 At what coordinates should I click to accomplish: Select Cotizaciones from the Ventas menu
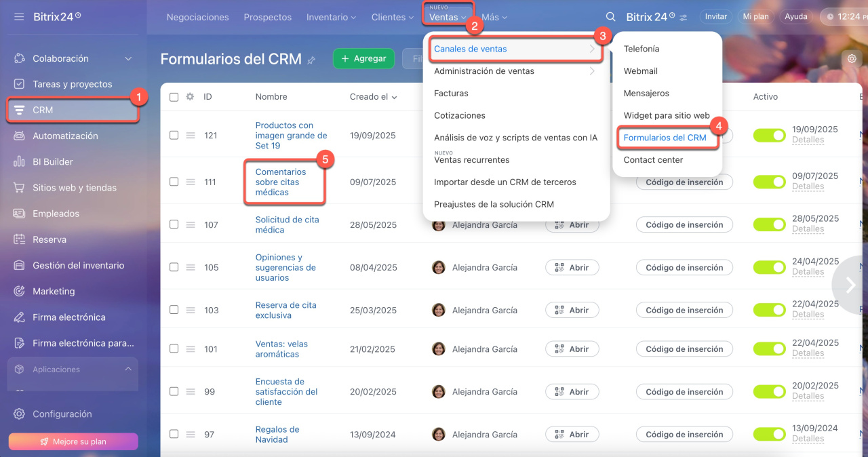460,115
